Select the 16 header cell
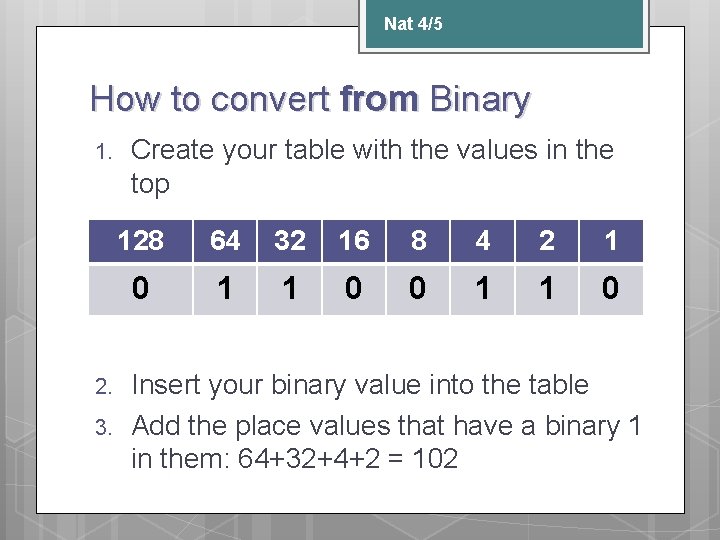The height and width of the screenshot is (540, 720). 354,241
